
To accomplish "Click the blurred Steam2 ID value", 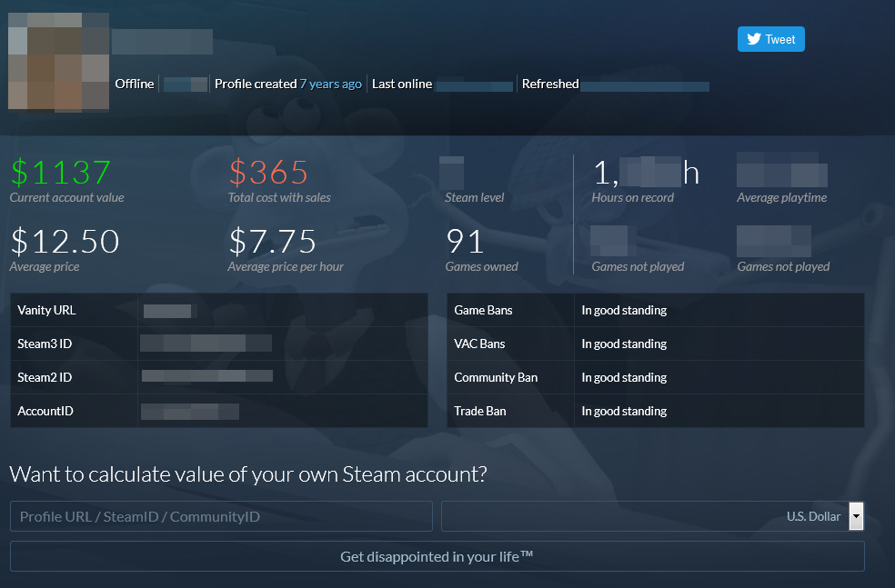I will point(207,376).
